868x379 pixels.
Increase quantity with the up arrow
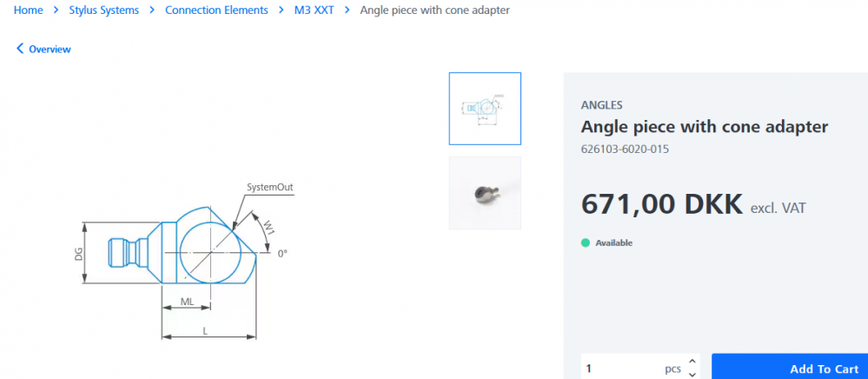pyautogui.click(x=692, y=362)
